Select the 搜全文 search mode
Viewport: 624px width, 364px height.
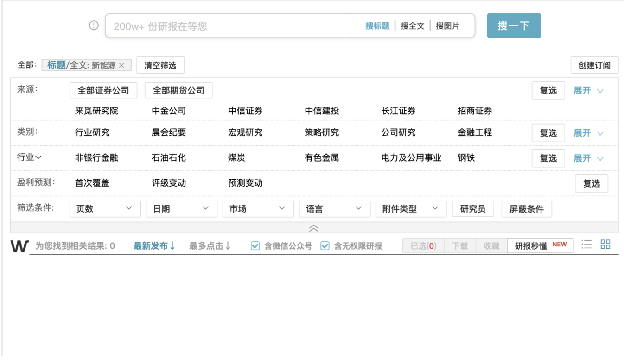(x=413, y=26)
